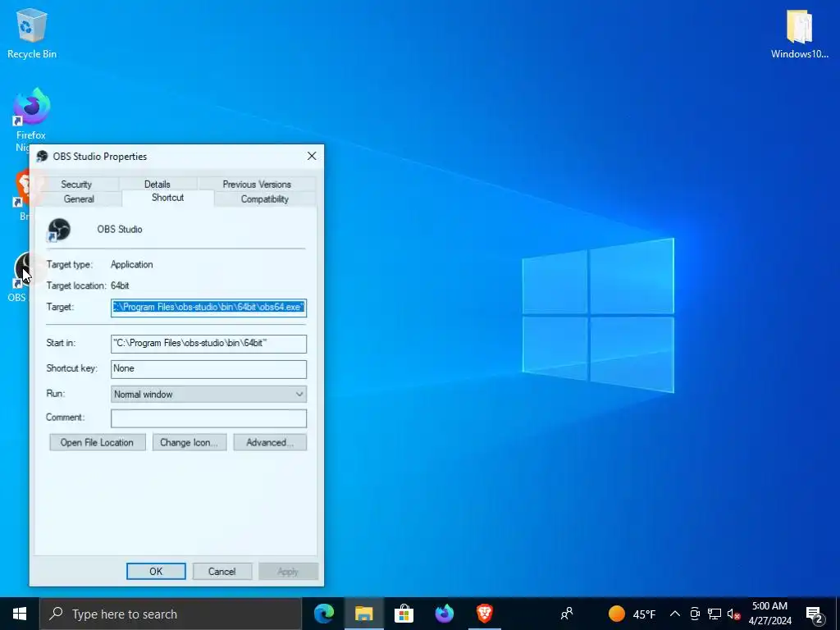Open Microsoft Store from taskbar
Image resolution: width=840 pixels, height=630 pixels.
(404, 614)
